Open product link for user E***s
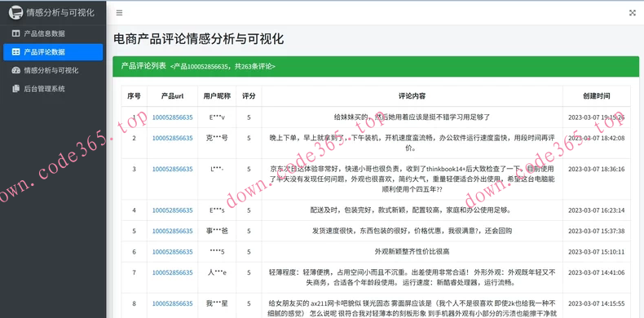 [x=173, y=210]
